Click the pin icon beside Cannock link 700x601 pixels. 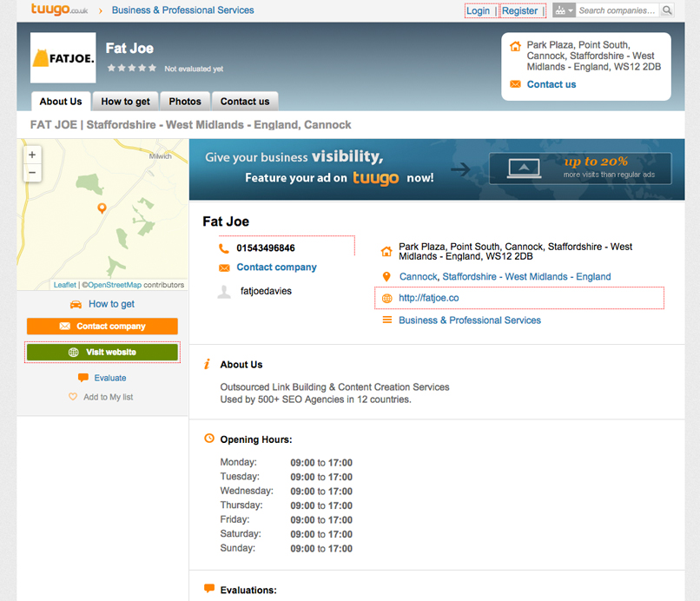coord(386,277)
